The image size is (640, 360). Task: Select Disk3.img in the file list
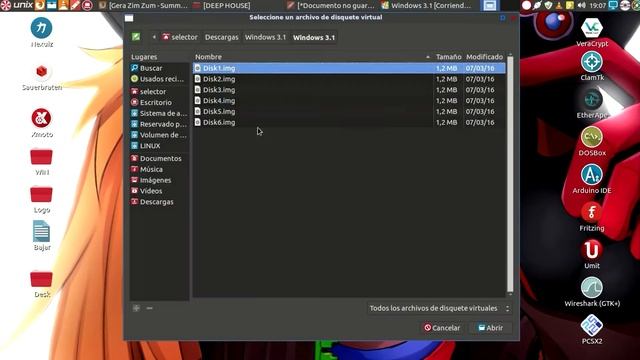pyautogui.click(x=349, y=90)
